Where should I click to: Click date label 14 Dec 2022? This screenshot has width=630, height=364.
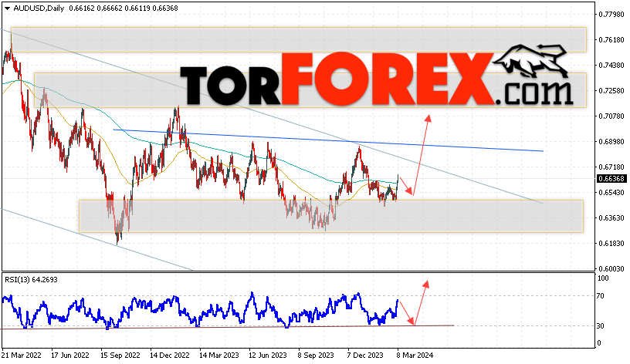pos(170,356)
